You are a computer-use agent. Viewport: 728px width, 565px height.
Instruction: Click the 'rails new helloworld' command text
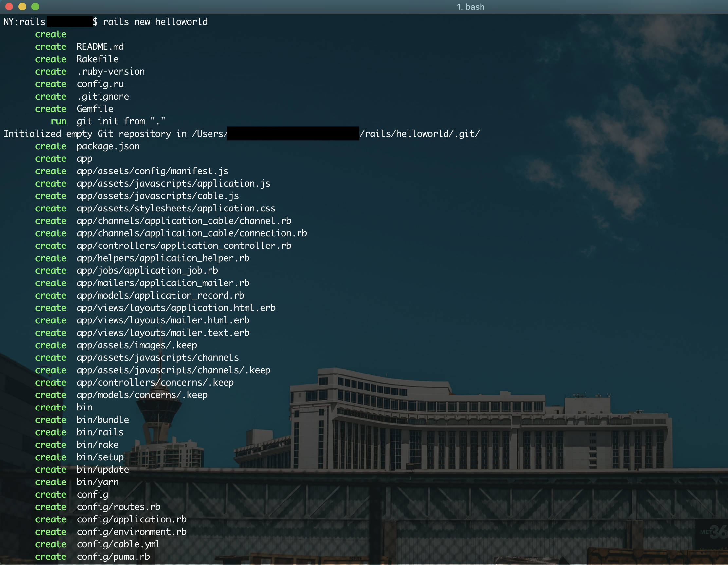click(x=155, y=22)
